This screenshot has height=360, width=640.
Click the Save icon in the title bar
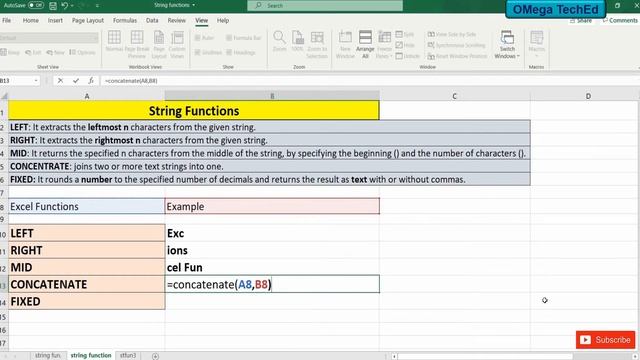click(x=53, y=6)
